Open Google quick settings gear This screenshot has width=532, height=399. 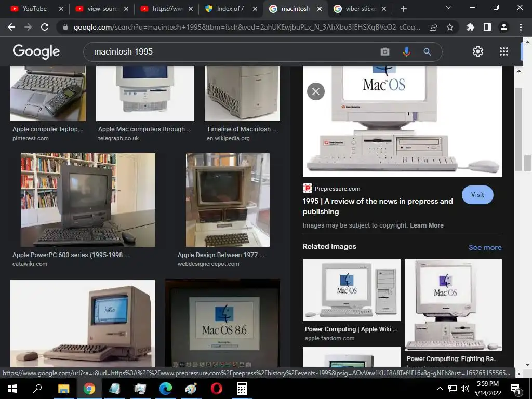click(478, 51)
